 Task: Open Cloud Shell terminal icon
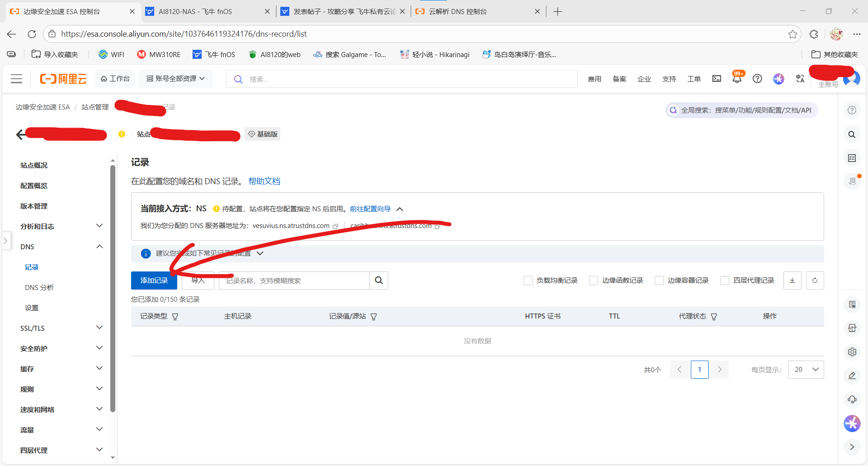(x=717, y=79)
